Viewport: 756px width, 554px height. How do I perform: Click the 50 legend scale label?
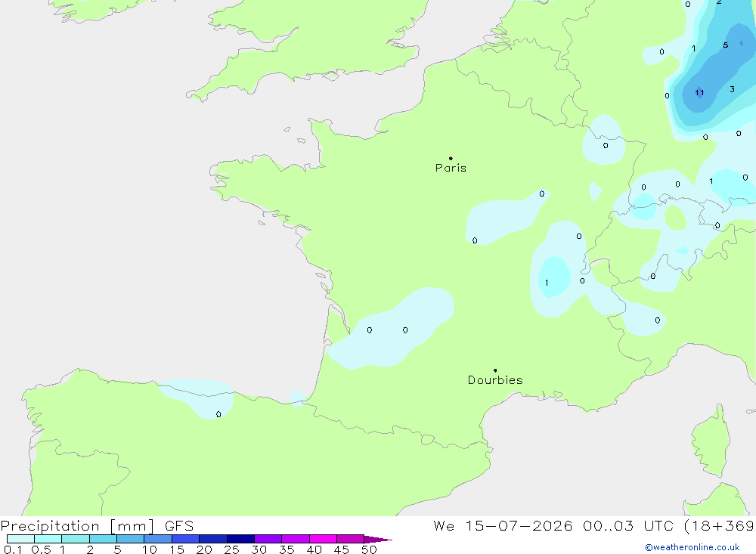(369, 549)
